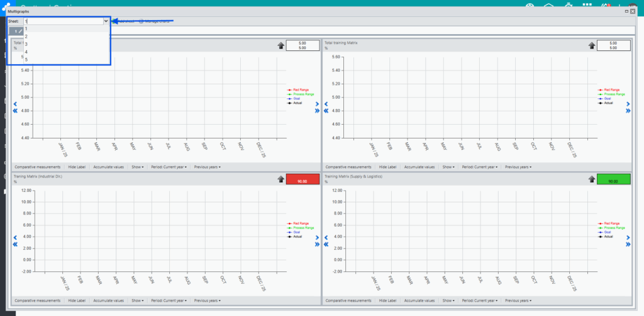Image resolution: width=644 pixels, height=316 pixels.
Task: Toggle Hide Label on Total training Matrix chart
Action: pos(387,167)
